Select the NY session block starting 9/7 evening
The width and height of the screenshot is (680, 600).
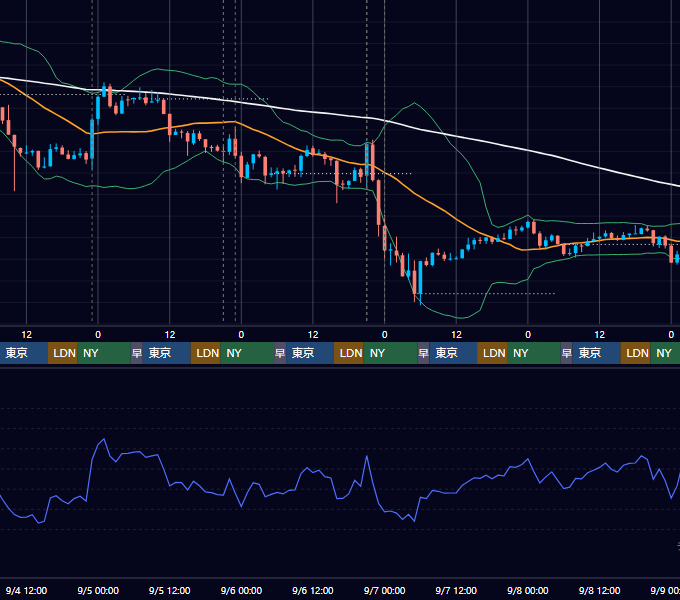533,353
